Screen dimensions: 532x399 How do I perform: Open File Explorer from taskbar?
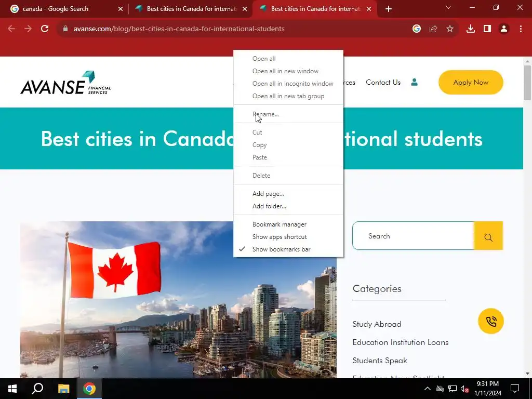[63, 389]
